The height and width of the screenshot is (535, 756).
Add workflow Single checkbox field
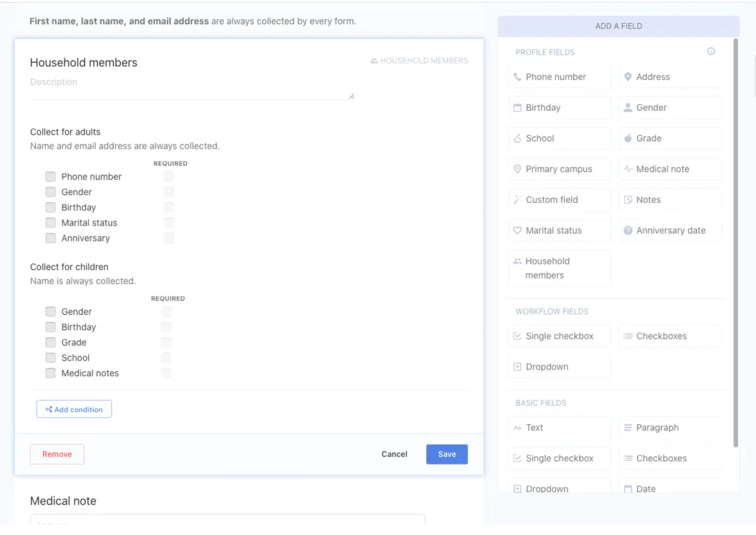point(559,337)
